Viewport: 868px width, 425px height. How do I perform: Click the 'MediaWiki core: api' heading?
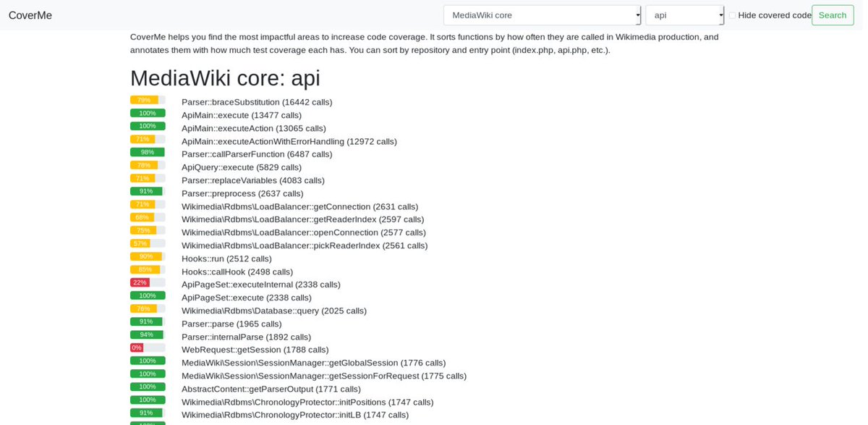click(x=225, y=78)
